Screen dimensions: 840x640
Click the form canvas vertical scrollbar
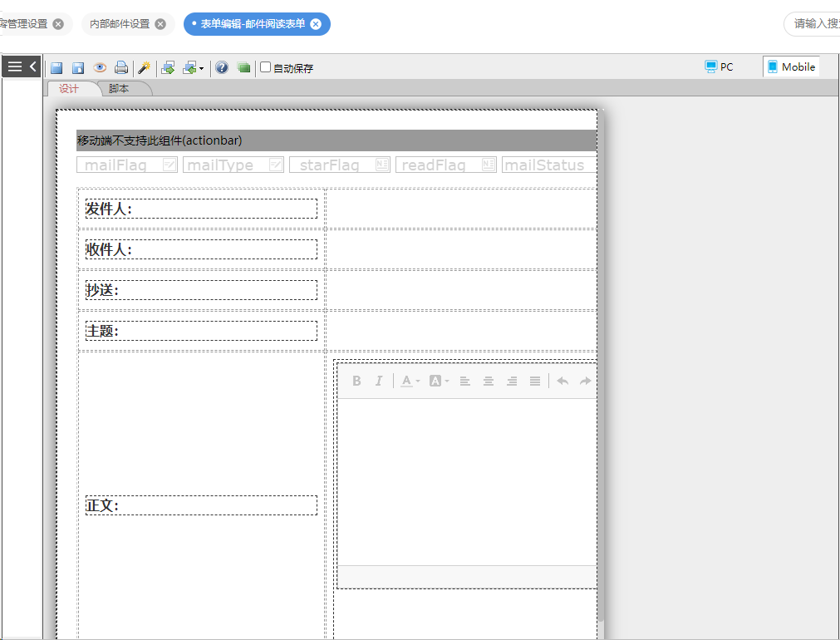pyautogui.click(x=601, y=365)
